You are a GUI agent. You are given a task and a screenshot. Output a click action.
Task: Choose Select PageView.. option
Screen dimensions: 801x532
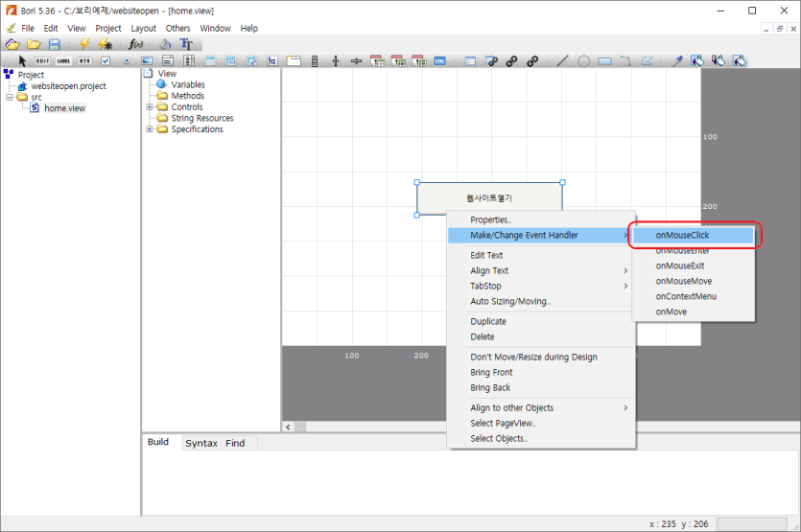click(x=541, y=423)
